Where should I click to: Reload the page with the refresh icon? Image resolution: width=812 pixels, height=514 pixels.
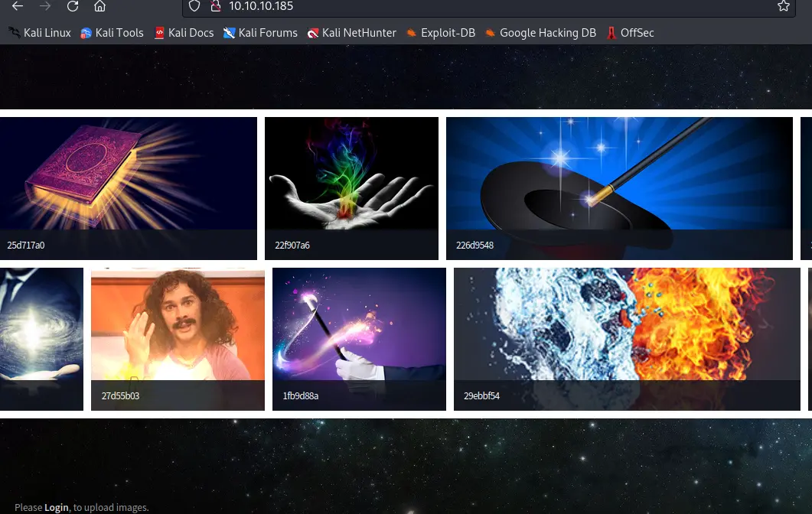point(73,6)
